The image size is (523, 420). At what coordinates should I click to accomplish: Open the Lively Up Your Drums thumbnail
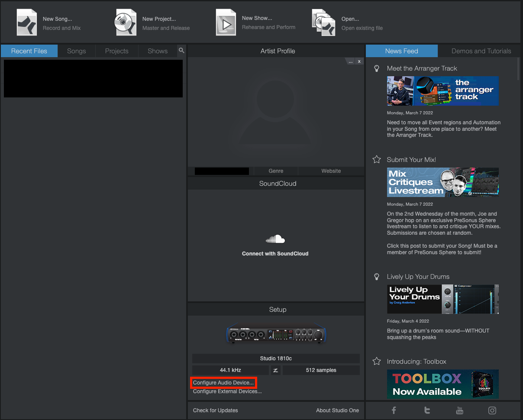tap(442, 299)
